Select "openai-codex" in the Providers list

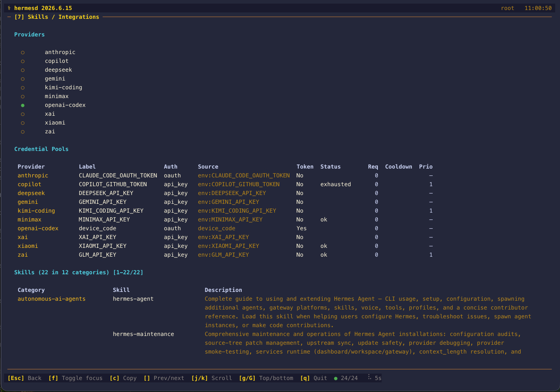pos(65,105)
